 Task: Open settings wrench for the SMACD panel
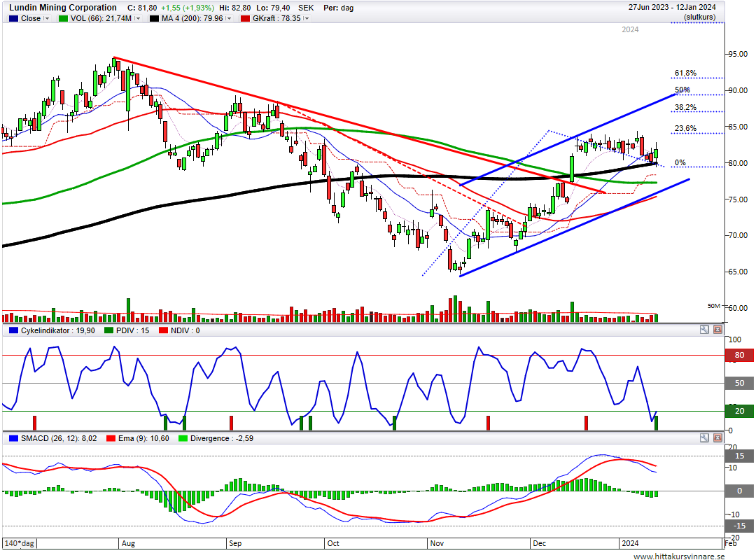[x=704, y=438]
